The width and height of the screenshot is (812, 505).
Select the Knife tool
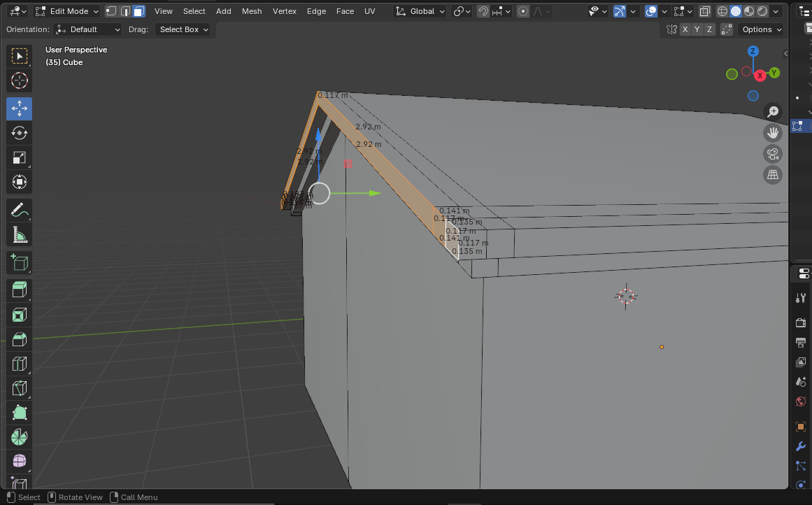pyautogui.click(x=19, y=388)
